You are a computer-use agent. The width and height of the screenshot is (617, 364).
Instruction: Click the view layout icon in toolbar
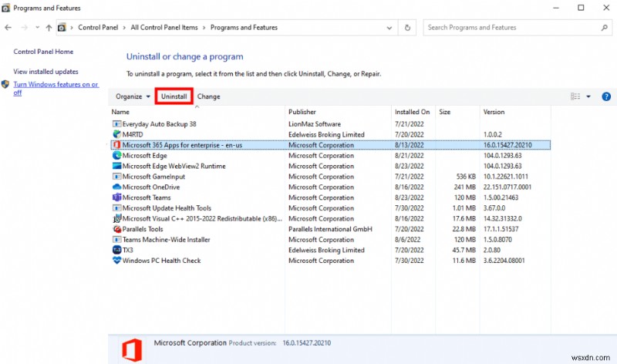pyautogui.click(x=575, y=96)
